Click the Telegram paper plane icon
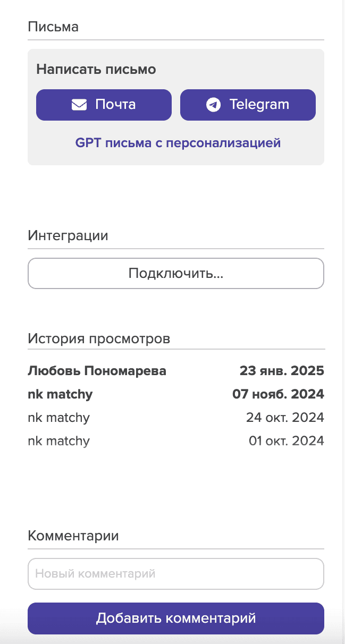The image size is (345, 644). click(x=213, y=105)
